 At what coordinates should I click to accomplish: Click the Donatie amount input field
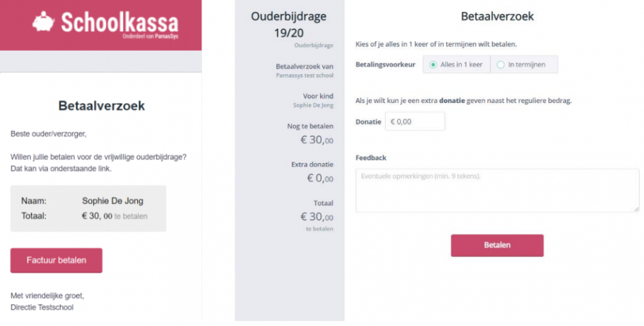point(415,121)
